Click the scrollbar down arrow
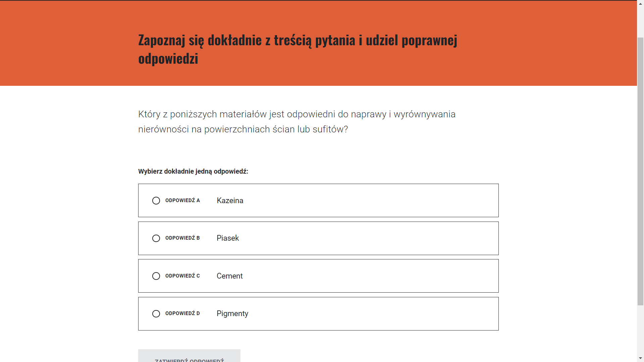 (x=640, y=358)
